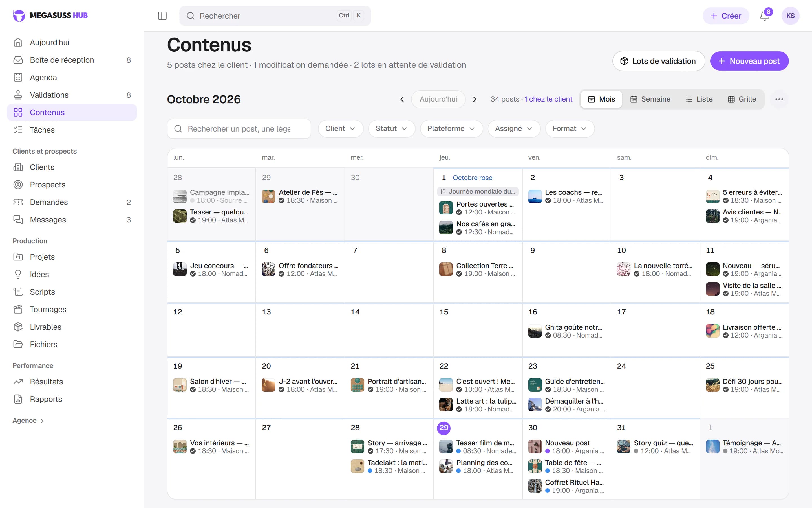This screenshot has height=508, width=812.
Task: Open Scripts in sidebar
Action: [x=72, y=292]
